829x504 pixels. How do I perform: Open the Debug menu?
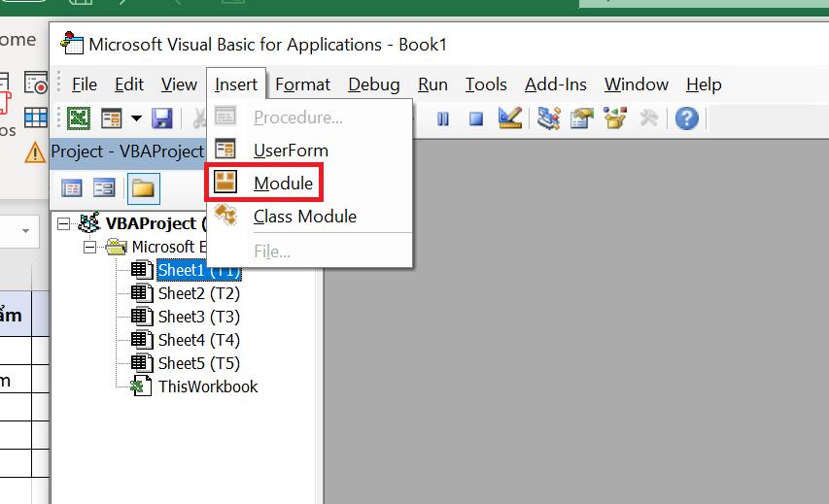(374, 84)
